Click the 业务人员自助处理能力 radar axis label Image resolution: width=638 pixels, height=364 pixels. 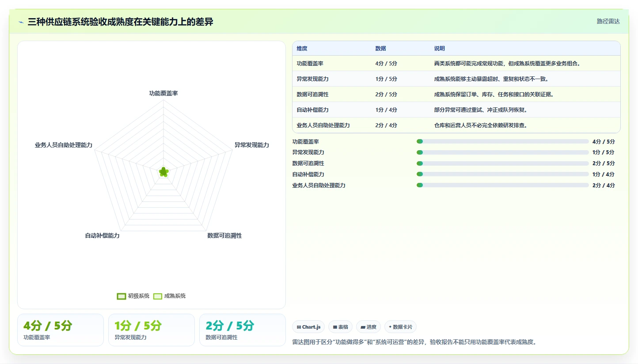tap(64, 145)
